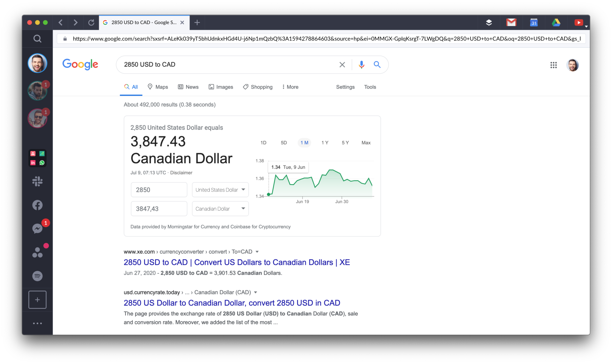This screenshot has width=612, height=364.
Task: Show the Max chart range
Action: (x=366, y=143)
